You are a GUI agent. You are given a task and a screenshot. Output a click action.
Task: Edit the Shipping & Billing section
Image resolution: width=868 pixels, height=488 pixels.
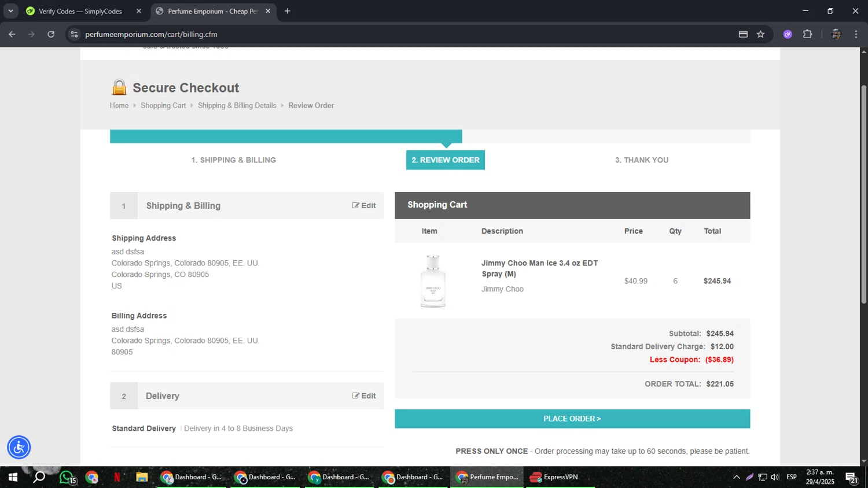[364, 205]
